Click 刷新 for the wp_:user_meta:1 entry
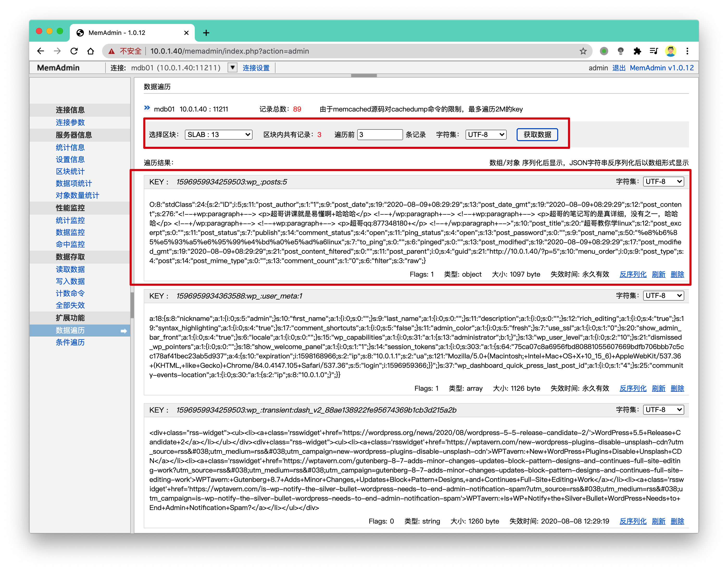Image resolution: width=728 pixels, height=572 pixels. coord(658,388)
